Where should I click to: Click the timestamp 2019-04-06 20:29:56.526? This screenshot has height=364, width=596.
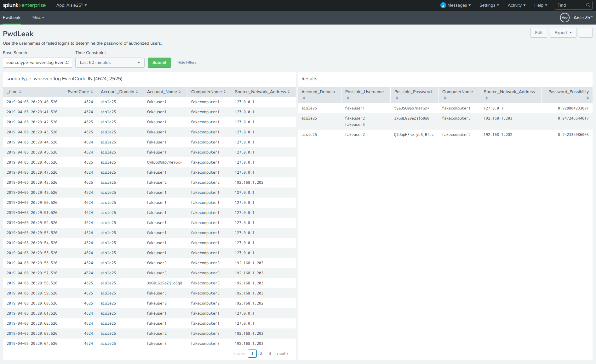coord(32,263)
